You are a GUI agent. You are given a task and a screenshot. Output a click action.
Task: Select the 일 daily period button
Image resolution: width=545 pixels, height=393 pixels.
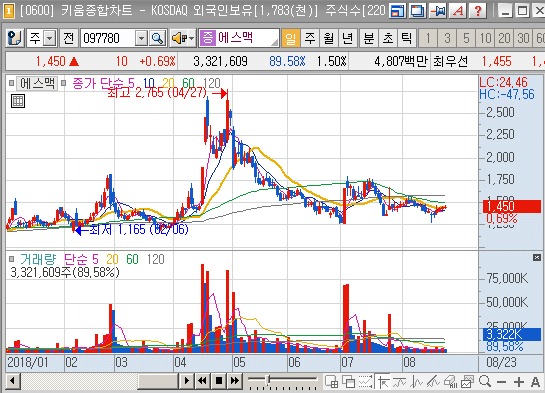(x=291, y=38)
